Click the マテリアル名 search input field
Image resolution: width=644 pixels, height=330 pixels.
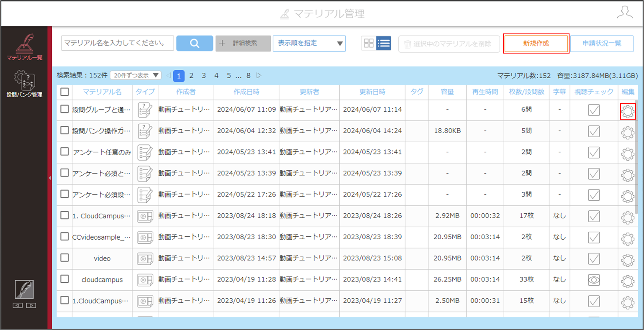pyautogui.click(x=118, y=43)
